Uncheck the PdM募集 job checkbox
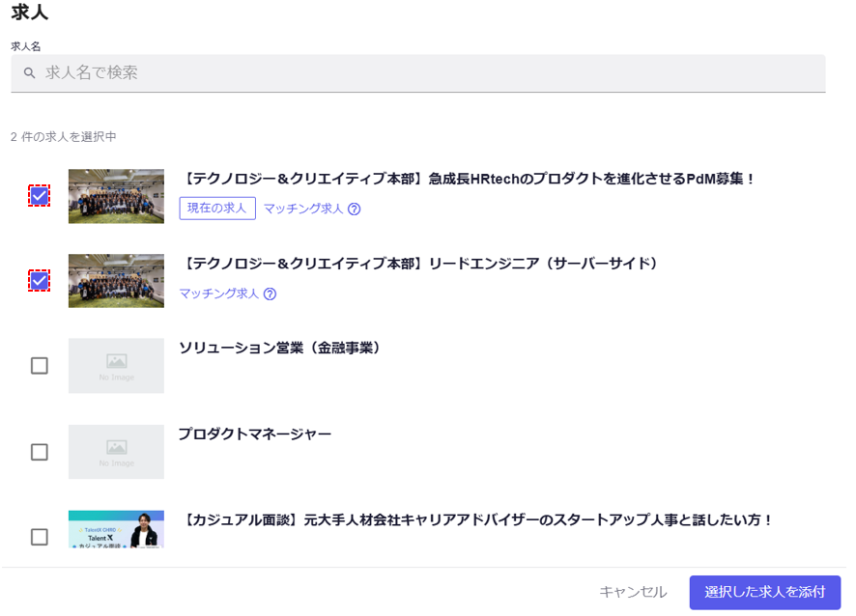This screenshot has height=616, width=856. point(39,196)
